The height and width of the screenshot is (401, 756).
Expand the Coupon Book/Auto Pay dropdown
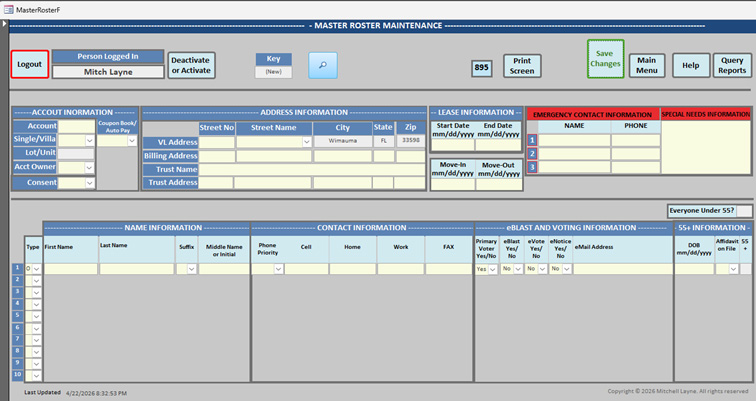click(x=131, y=141)
